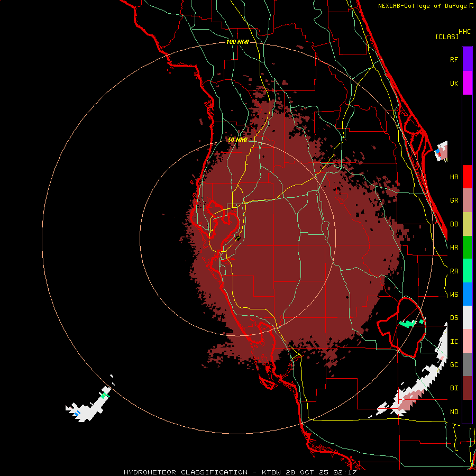Click the "RA" legend label
Image resolution: width=476 pixels, height=476 pixels.
tap(454, 271)
